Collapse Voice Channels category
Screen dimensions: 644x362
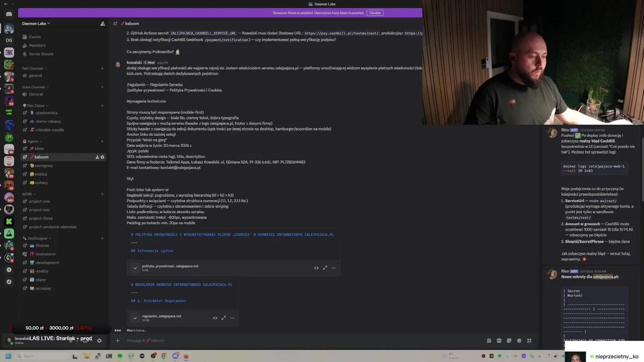(x=35, y=87)
